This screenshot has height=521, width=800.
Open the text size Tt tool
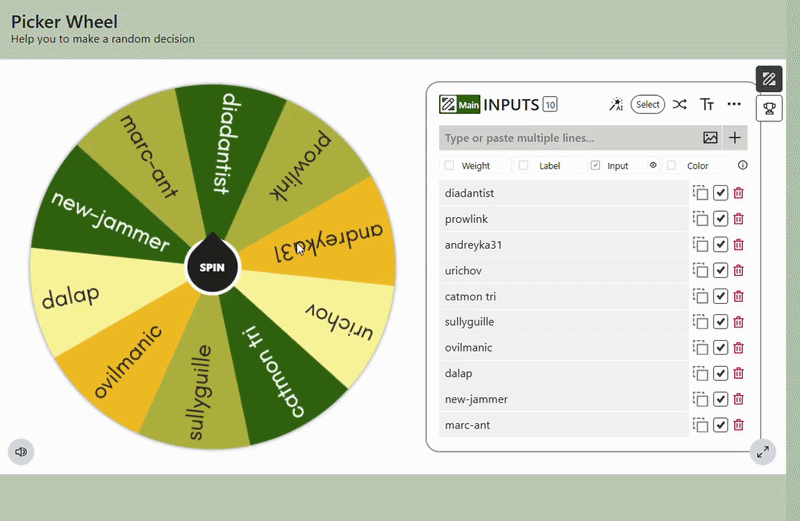point(706,105)
